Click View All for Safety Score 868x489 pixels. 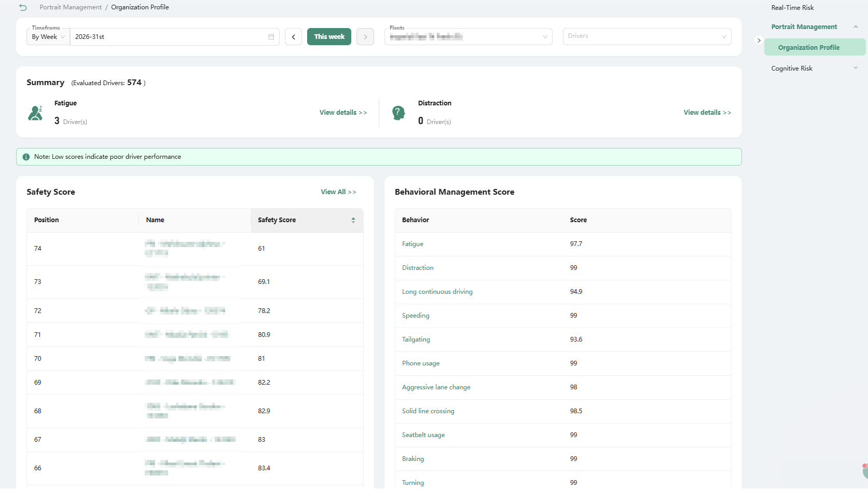338,192
